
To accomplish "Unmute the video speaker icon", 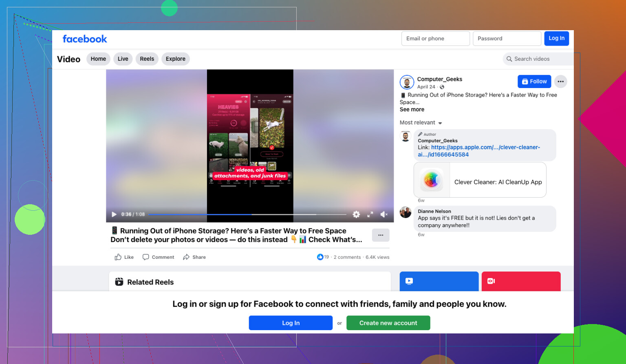I will [384, 214].
